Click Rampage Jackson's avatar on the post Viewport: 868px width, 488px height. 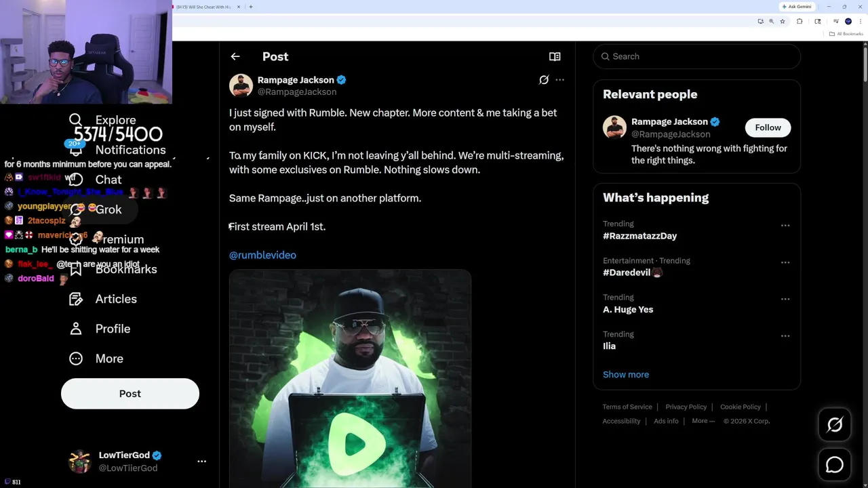[x=241, y=85]
